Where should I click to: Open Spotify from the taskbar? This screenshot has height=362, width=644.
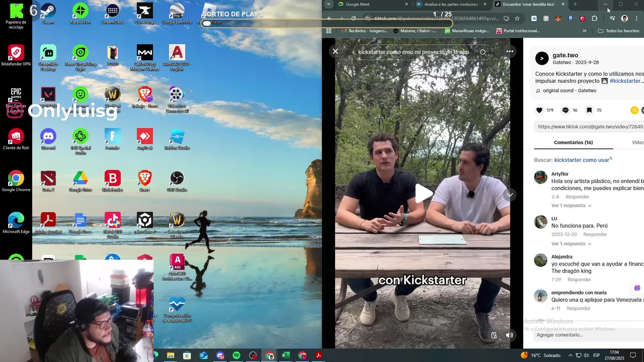(236, 355)
